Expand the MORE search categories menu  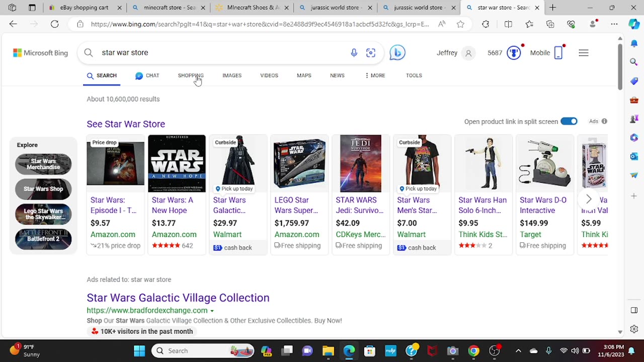click(x=375, y=75)
